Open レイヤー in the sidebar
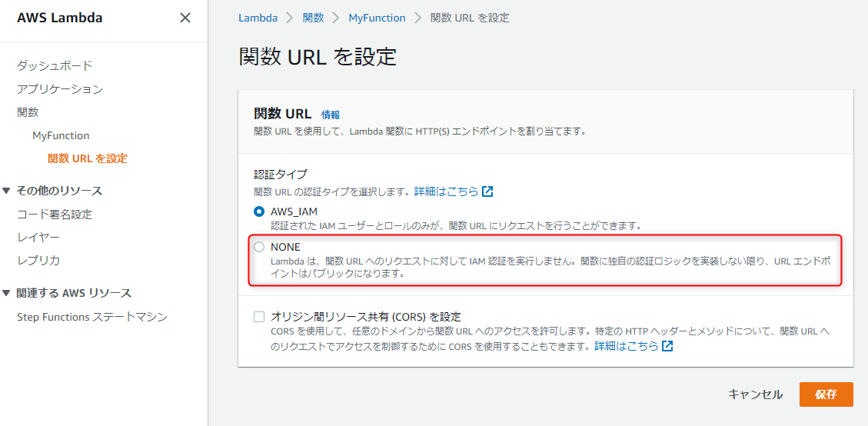This screenshot has height=426, width=868. pos(38,237)
